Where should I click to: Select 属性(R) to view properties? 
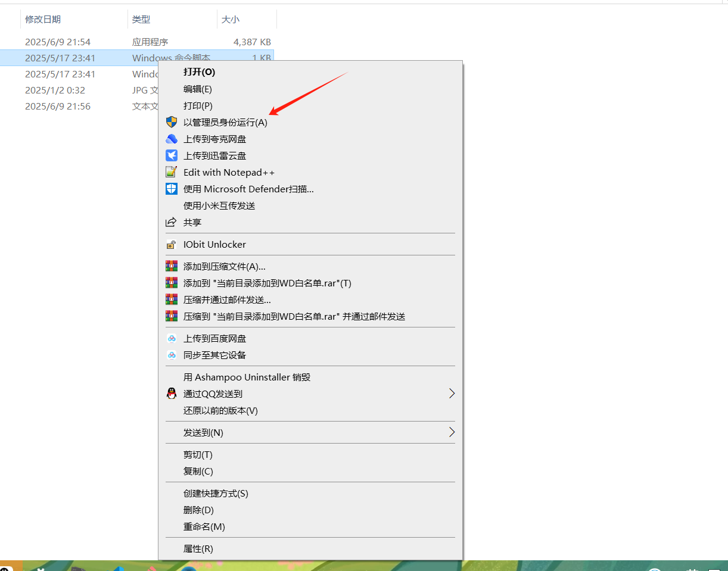[x=198, y=549]
